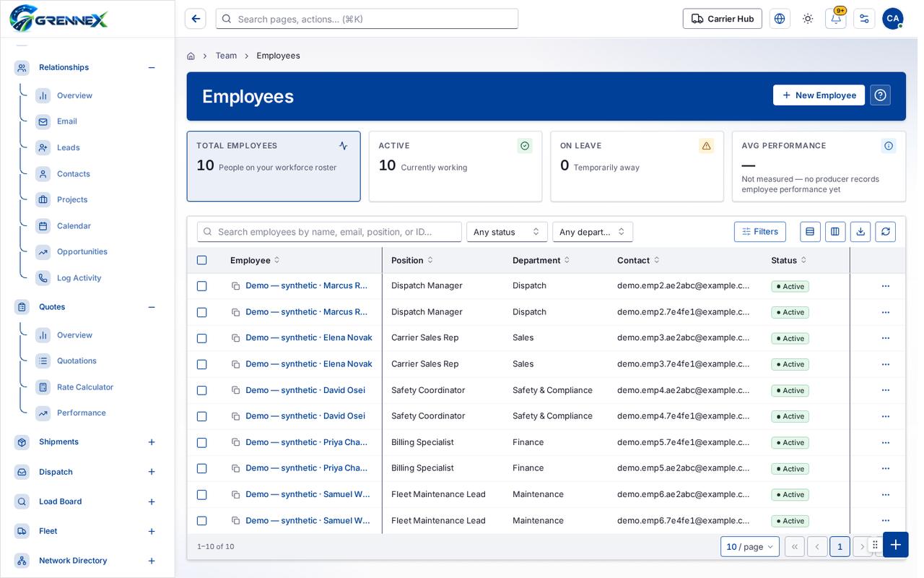
Task: Click the floating plus quick-add button
Action: coord(896,545)
